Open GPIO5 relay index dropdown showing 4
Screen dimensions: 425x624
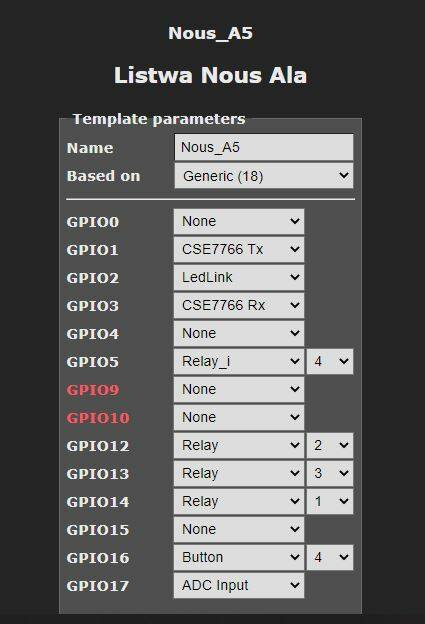tap(330, 361)
